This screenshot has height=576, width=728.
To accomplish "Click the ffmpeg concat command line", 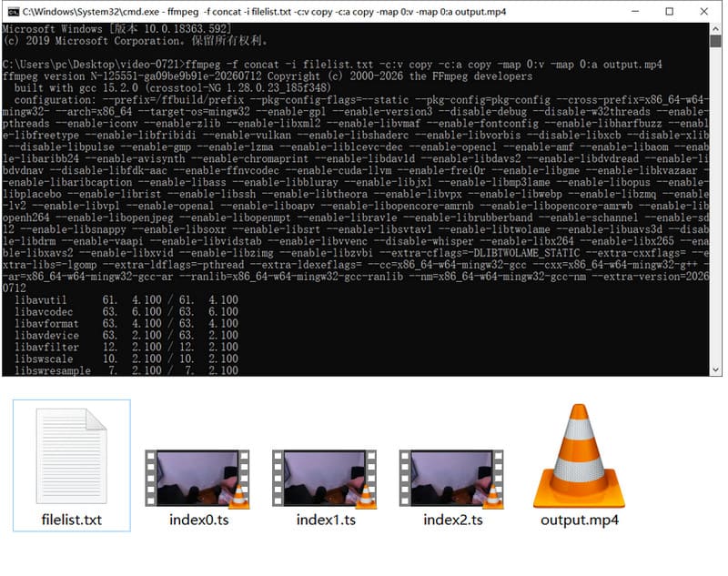I will click(x=332, y=65).
